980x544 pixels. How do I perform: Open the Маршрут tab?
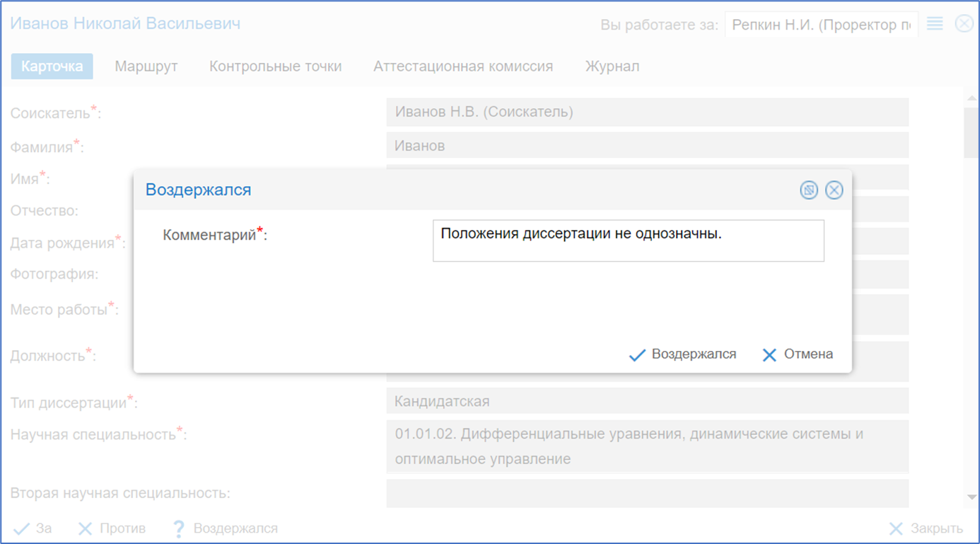[x=146, y=66]
